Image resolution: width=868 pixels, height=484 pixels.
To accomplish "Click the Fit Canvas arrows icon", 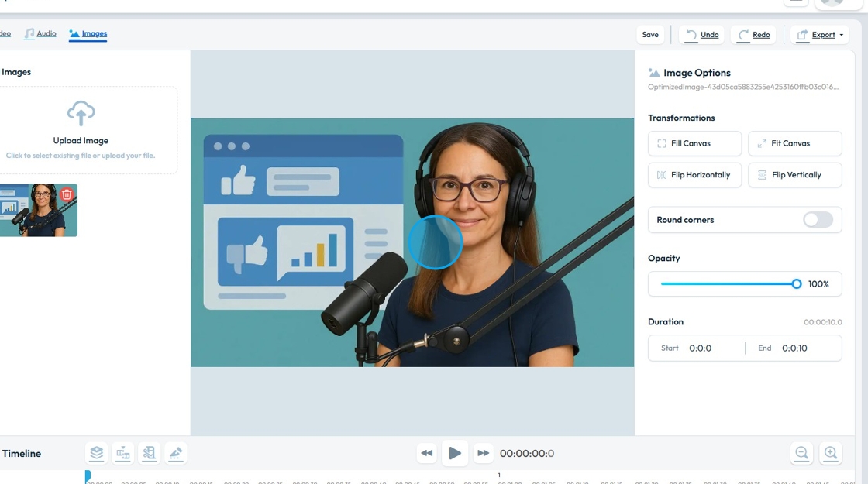I will pyautogui.click(x=762, y=143).
